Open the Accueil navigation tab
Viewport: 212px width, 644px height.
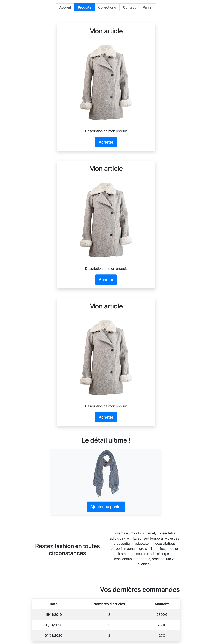click(65, 7)
